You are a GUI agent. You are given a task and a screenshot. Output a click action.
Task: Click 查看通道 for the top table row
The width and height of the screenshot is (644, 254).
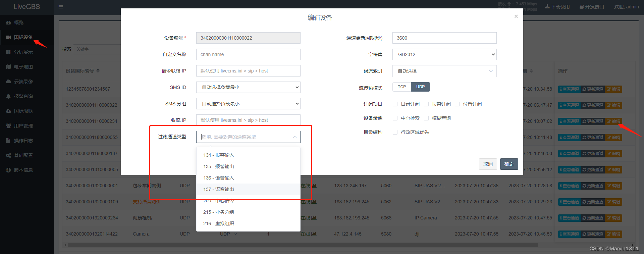click(x=569, y=89)
